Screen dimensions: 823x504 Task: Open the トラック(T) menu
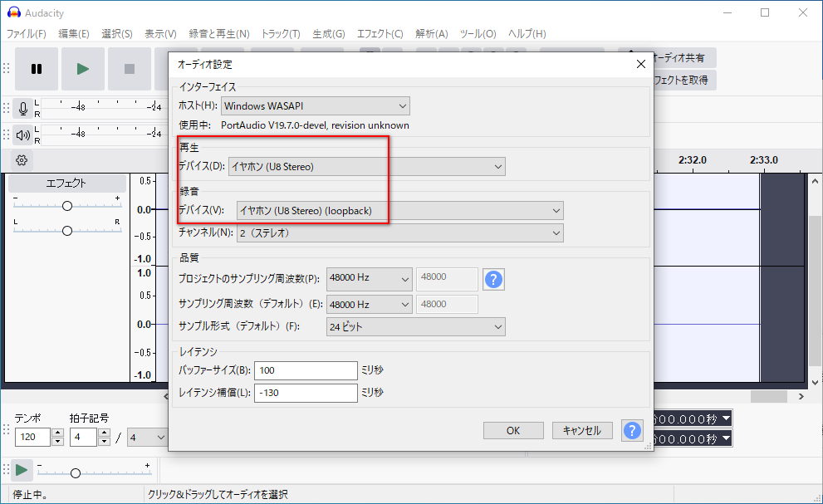[x=280, y=33]
